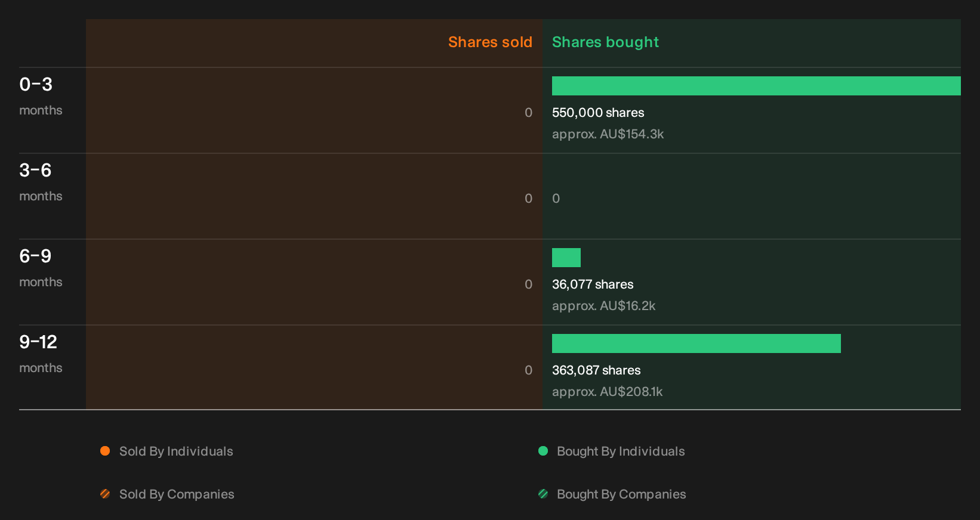The height and width of the screenshot is (520, 980).
Task: Click the '3-6' months row label
Action: (35, 171)
